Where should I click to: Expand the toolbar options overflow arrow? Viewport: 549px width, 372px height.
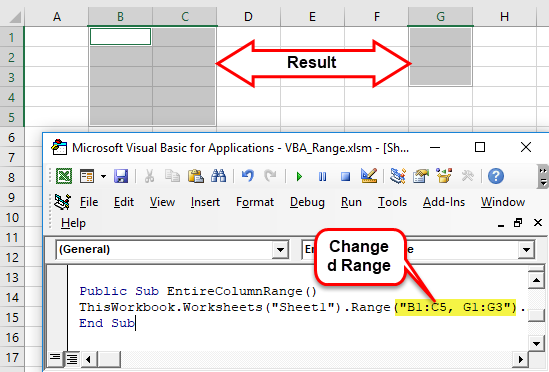[x=543, y=177]
